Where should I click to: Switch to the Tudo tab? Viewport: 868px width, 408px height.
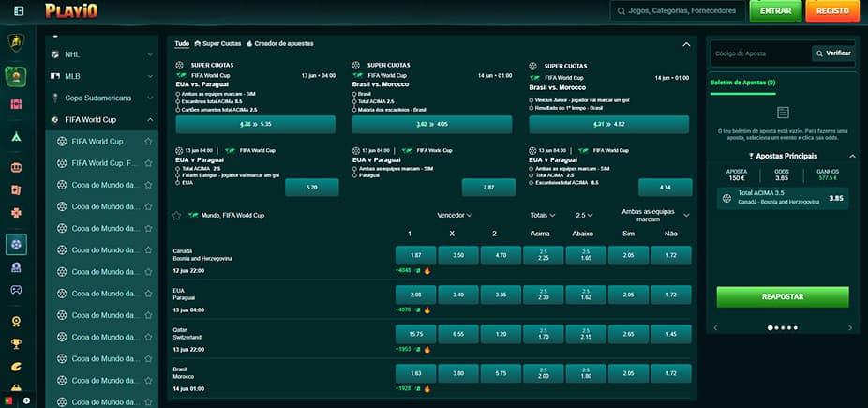[182, 43]
